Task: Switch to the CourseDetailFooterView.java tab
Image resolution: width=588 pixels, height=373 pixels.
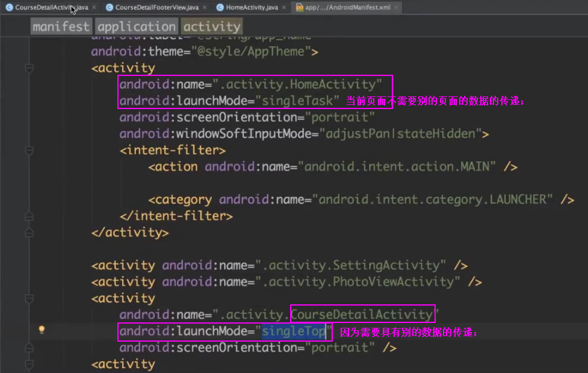Action: (x=156, y=7)
